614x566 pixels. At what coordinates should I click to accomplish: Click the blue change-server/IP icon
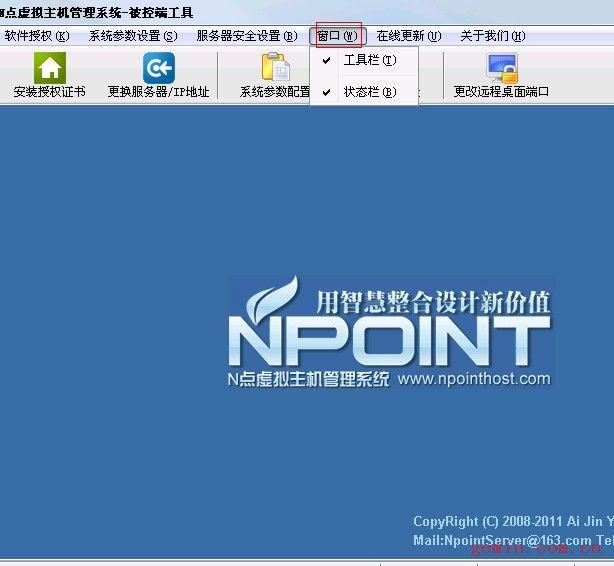pos(159,68)
